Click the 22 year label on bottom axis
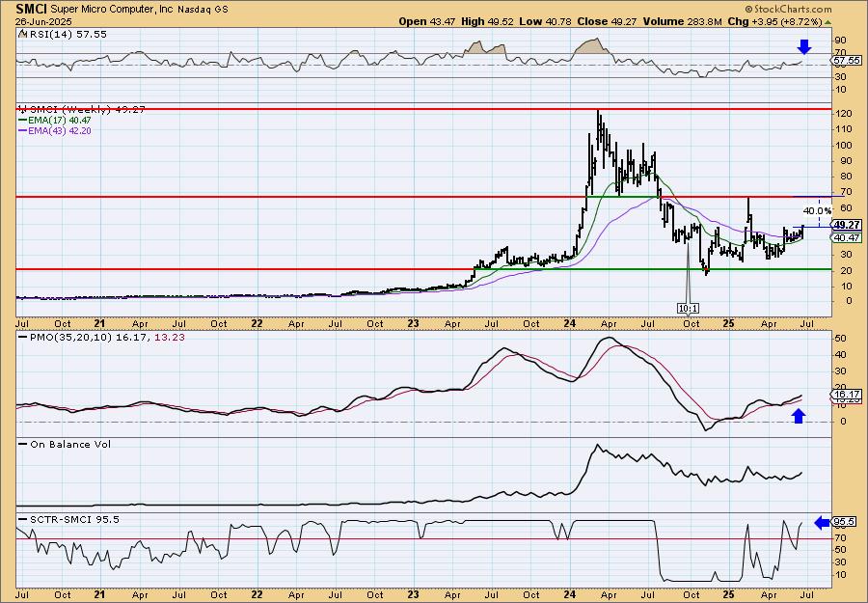868x603 pixels. (x=257, y=594)
